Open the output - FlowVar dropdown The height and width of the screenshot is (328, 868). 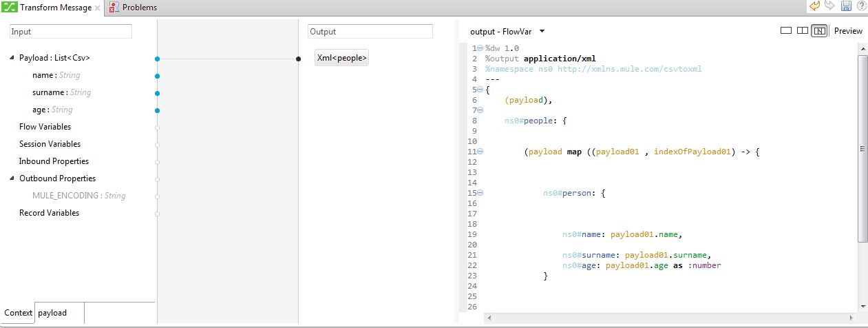pyautogui.click(x=542, y=31)
